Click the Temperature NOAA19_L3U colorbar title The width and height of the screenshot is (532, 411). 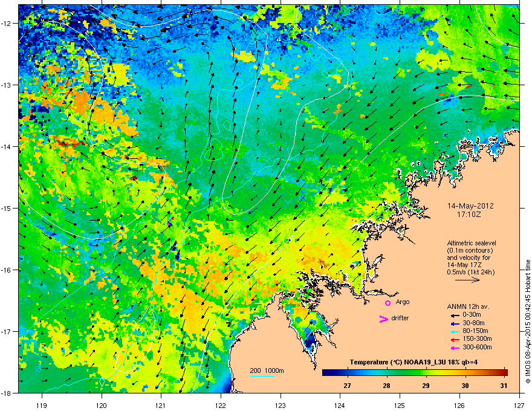point(414,362)
